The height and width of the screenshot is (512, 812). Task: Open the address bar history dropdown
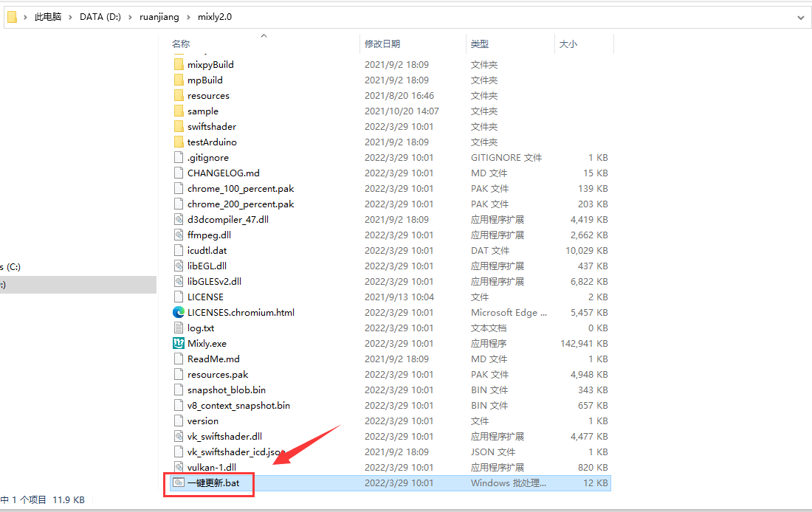coord(801,17)
